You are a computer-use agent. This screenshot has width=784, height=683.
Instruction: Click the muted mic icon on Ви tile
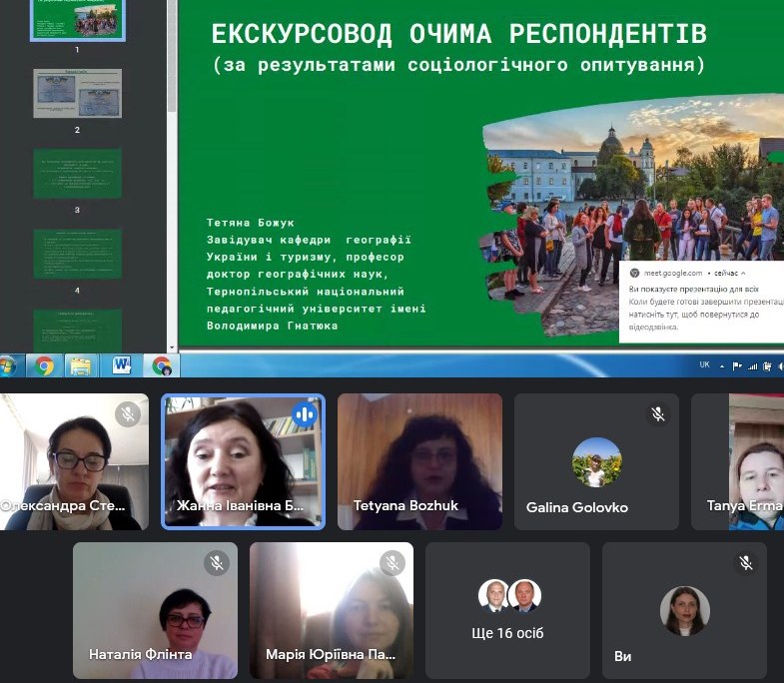coord(745,563)
